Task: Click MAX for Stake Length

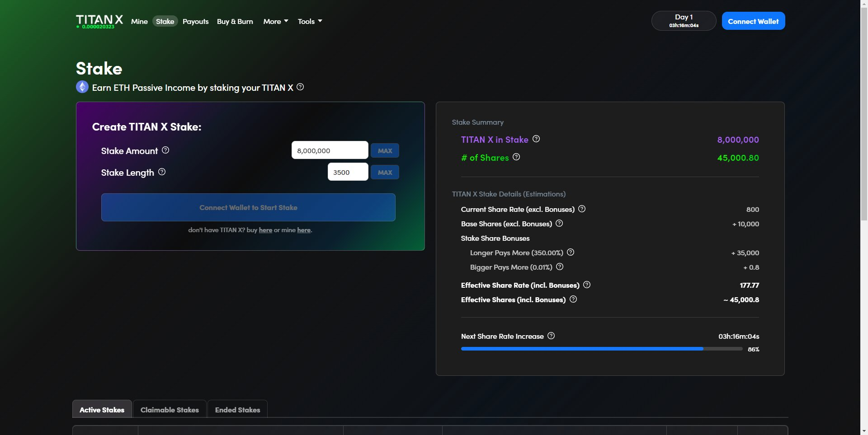Action: tap(385, 172)
